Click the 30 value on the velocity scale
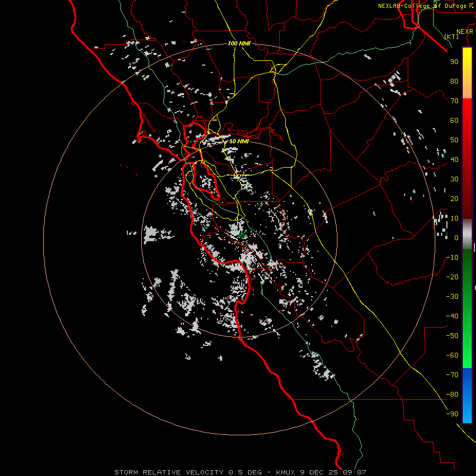 454,179
